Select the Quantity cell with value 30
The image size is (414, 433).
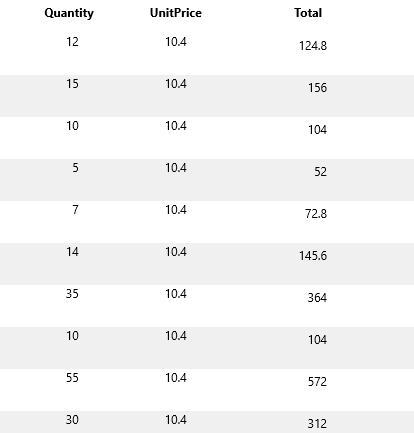(x=72, y=420)
